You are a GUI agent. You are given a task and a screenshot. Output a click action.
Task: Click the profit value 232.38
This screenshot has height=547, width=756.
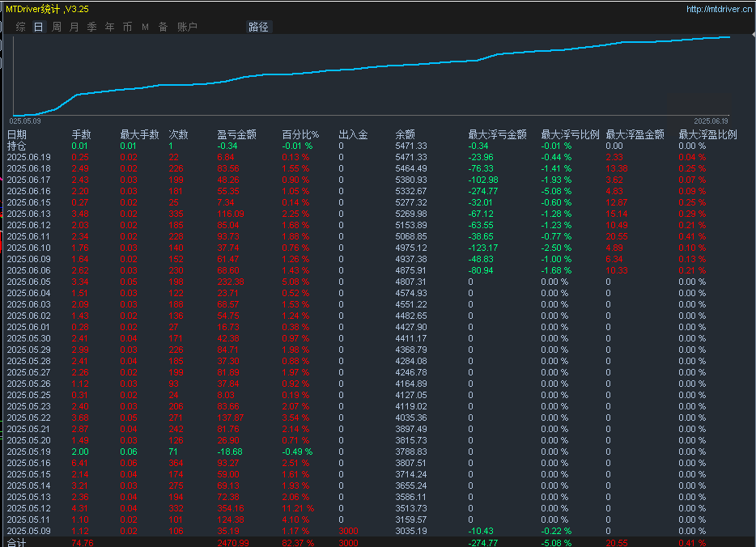tap(231, 282)
